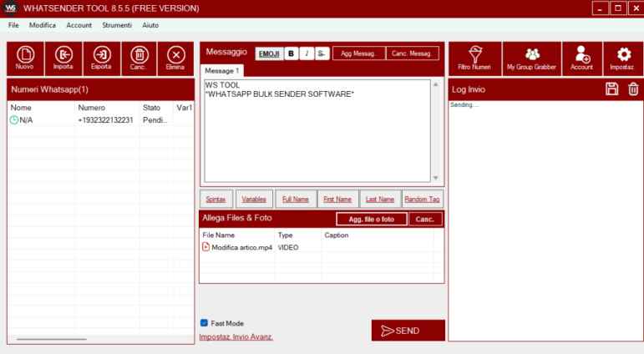Toggle italic formatting for message
Viewport: 644px width, 354px height.
coord(307,53)
